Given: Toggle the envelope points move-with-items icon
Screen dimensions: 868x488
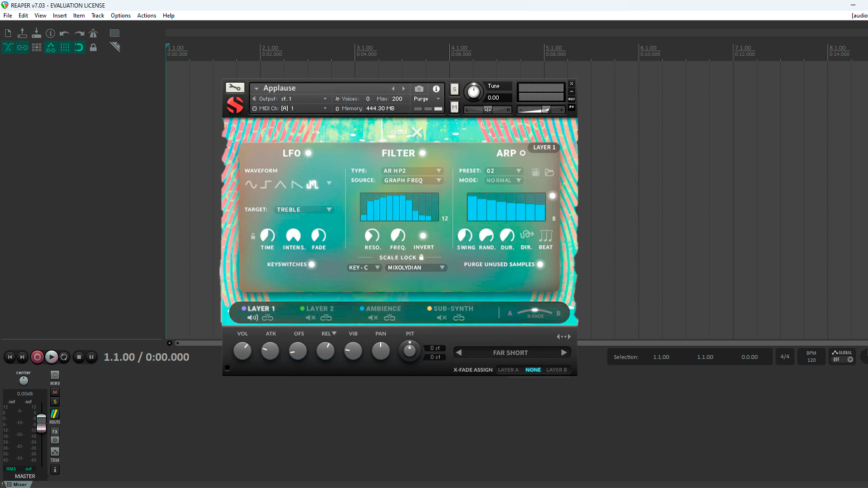Looking at the screenshot, I should [x=50, y=47].
